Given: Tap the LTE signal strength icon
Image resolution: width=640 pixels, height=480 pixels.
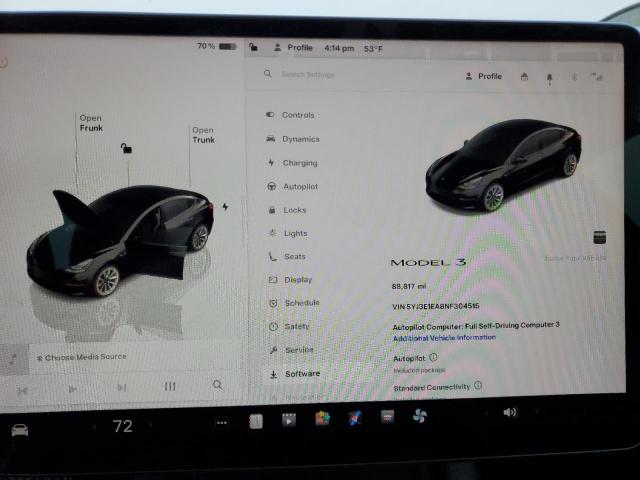Looking at the screenshot, I should point(596,76).
